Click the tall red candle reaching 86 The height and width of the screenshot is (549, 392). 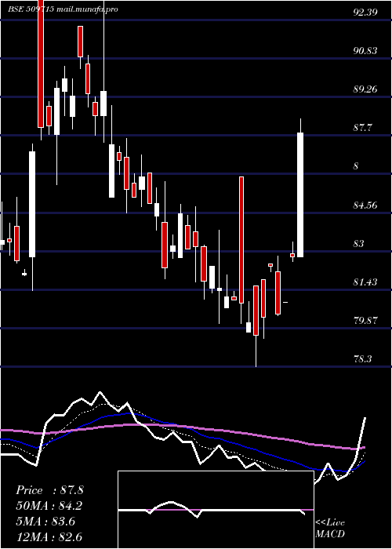point(241,240)
